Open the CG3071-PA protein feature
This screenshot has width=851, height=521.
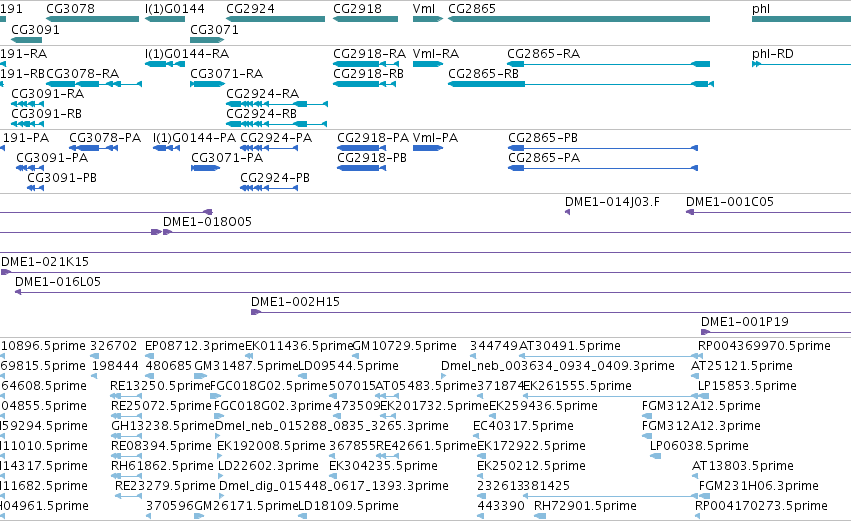click(x=206, y=168)
